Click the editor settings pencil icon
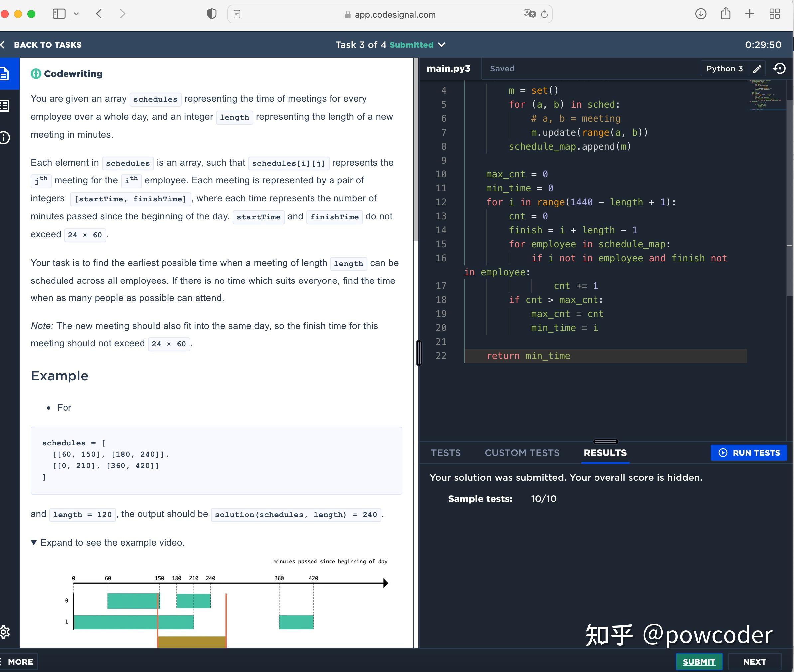 coord(757,69)
